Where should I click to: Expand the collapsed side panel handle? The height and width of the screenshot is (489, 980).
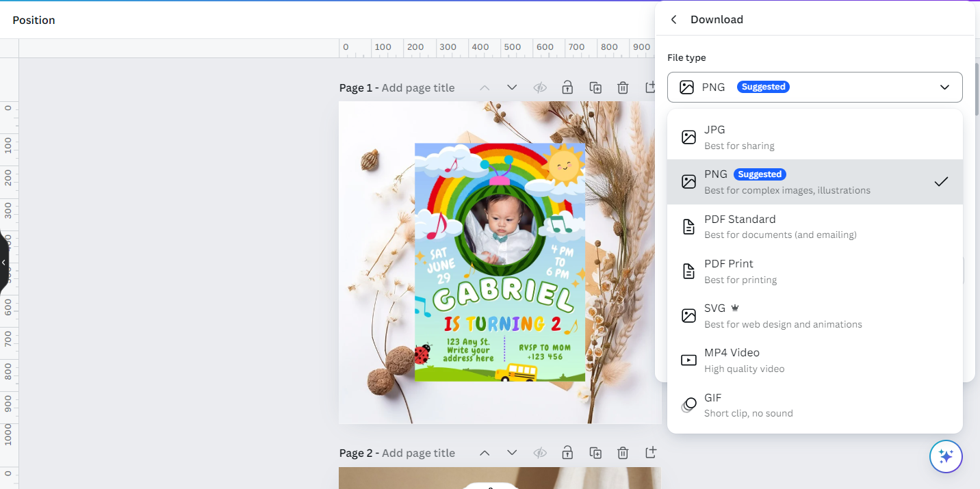point(3,263)
